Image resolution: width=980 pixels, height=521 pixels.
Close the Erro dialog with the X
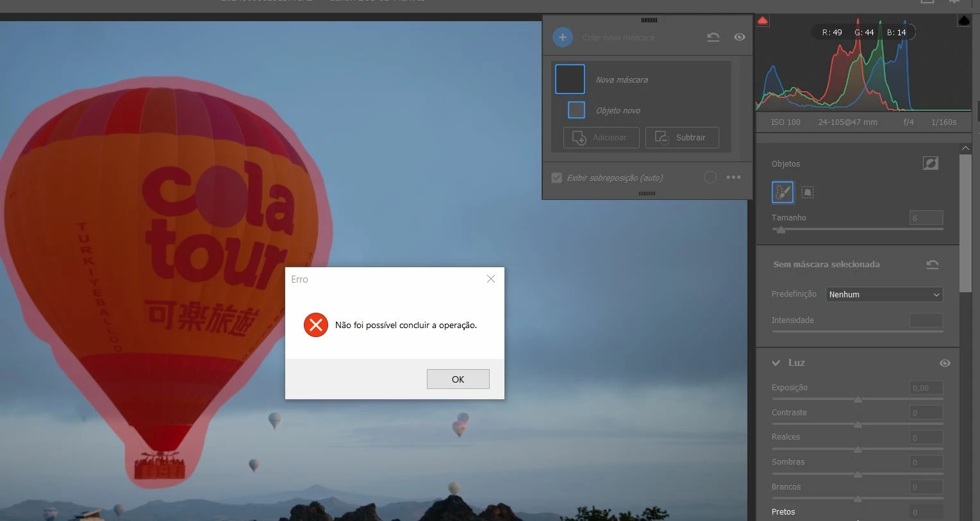[x=491, y=279]
